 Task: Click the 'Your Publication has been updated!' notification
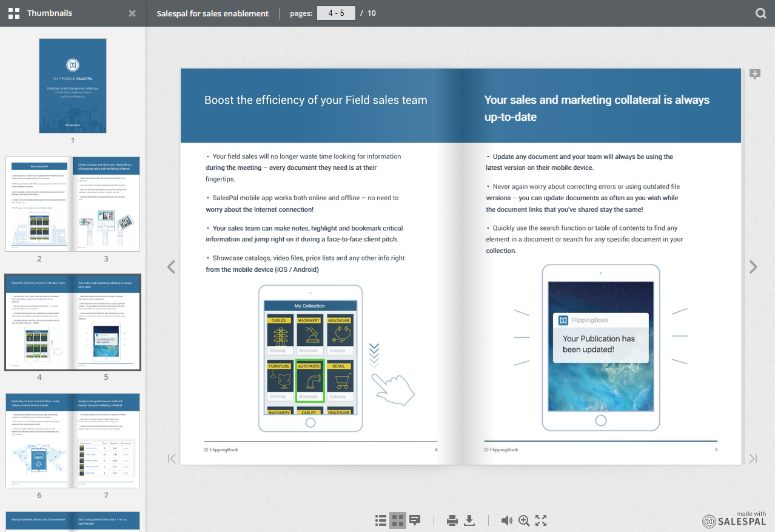click(601, 337)
